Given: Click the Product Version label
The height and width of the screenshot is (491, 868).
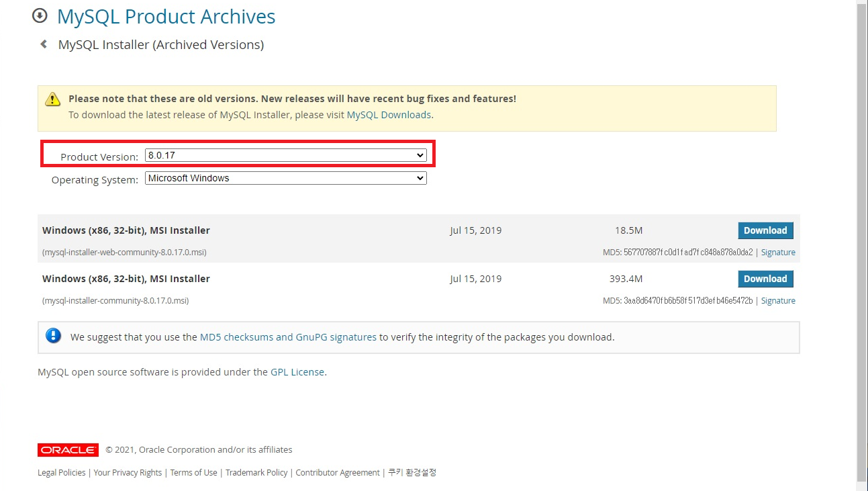Looking at the screenshot, I should pos(99,157).
